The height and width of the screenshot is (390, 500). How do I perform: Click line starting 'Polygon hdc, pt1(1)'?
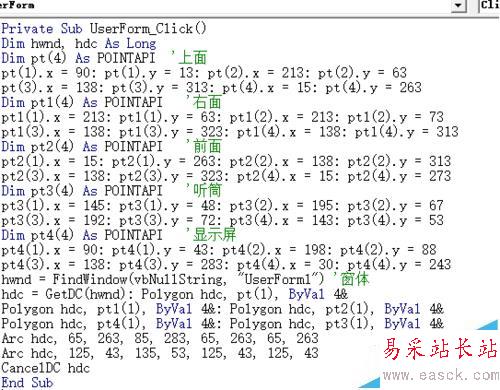click(222, 309)
